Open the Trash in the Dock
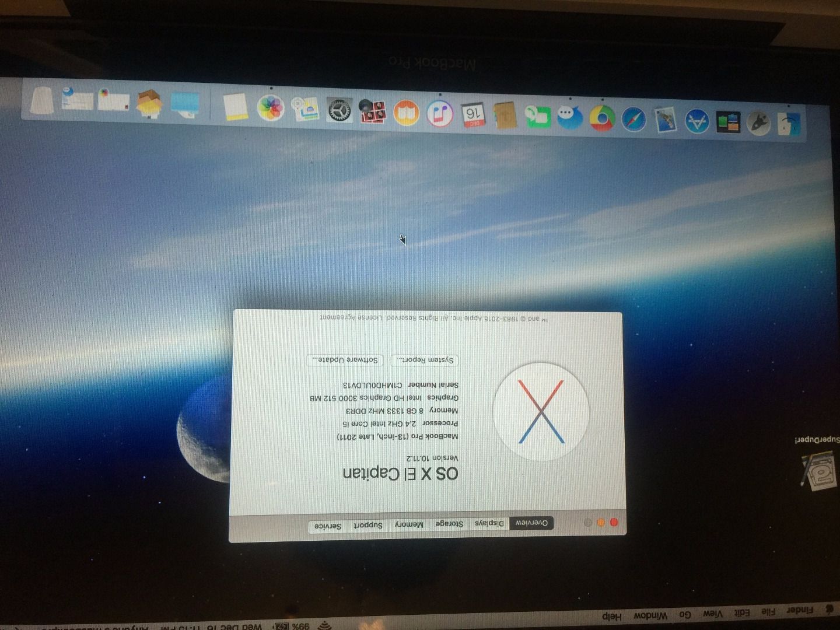The height and width of the screenshot is (630, 840). click(42, 100)
